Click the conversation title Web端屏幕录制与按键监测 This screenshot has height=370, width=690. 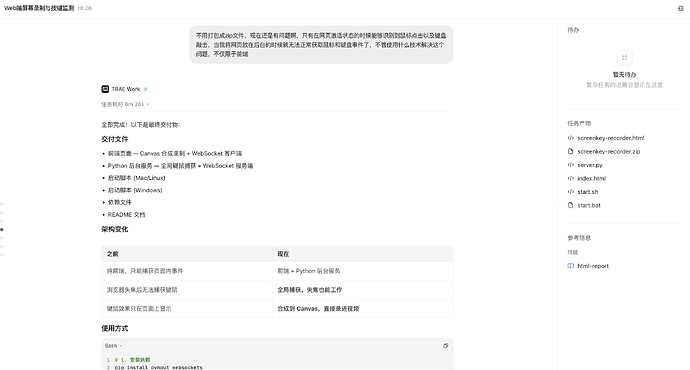point(39,8)
